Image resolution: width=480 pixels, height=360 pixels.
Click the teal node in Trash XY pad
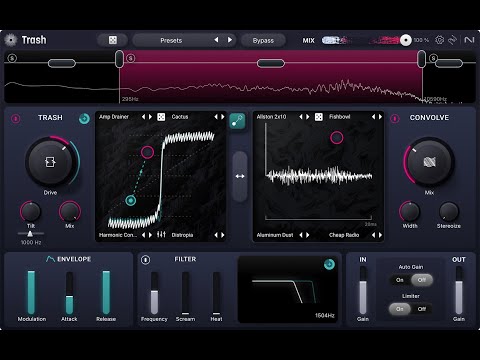tap(130, 200)
